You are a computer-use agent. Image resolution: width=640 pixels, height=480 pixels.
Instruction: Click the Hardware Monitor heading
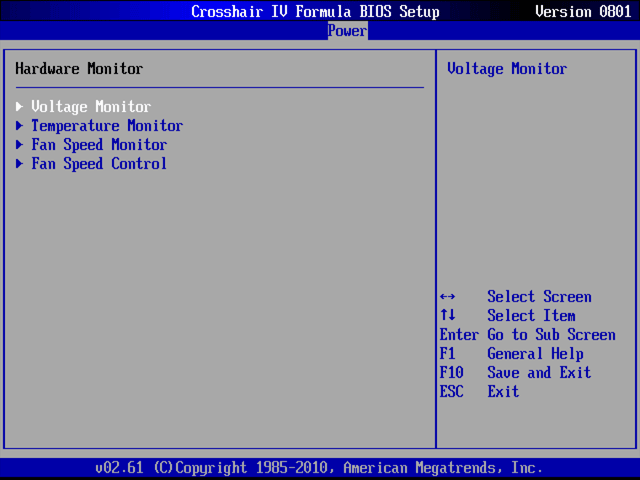tap(79, 69)
